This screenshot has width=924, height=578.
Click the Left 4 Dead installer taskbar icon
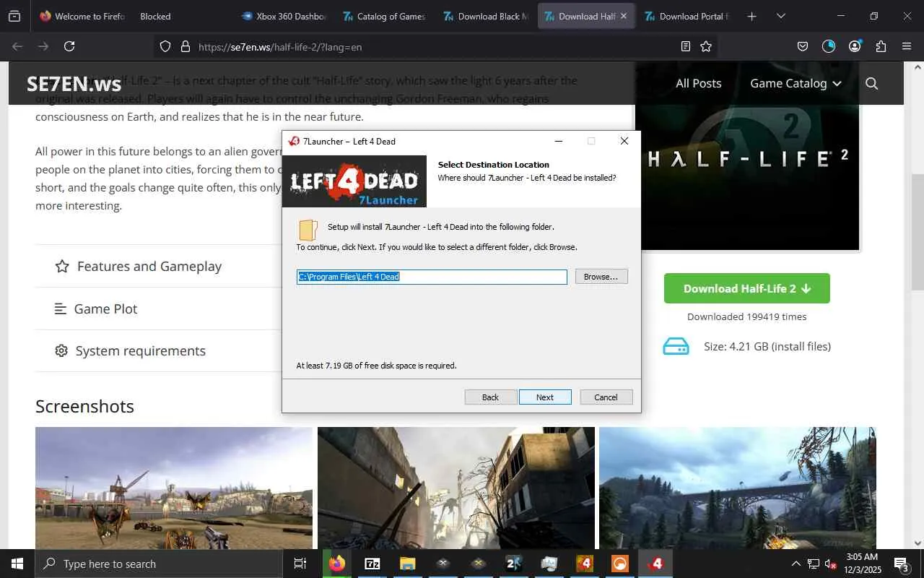[x=656, y=564]
